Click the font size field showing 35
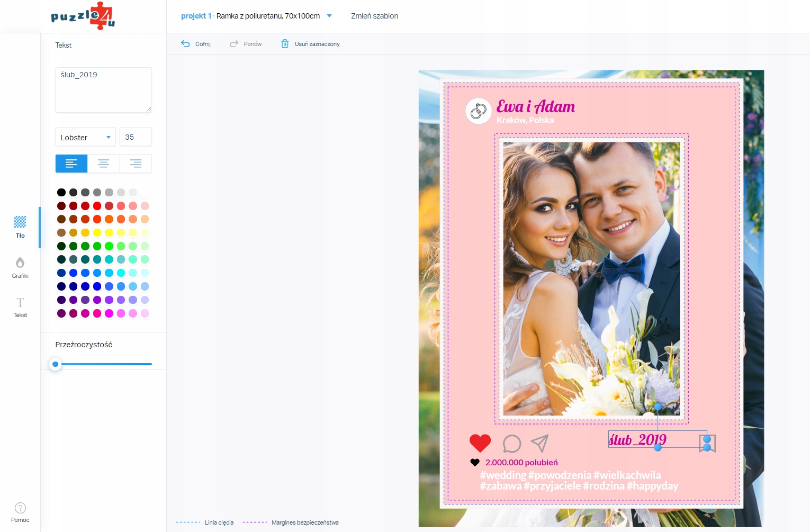 point(136,137)
